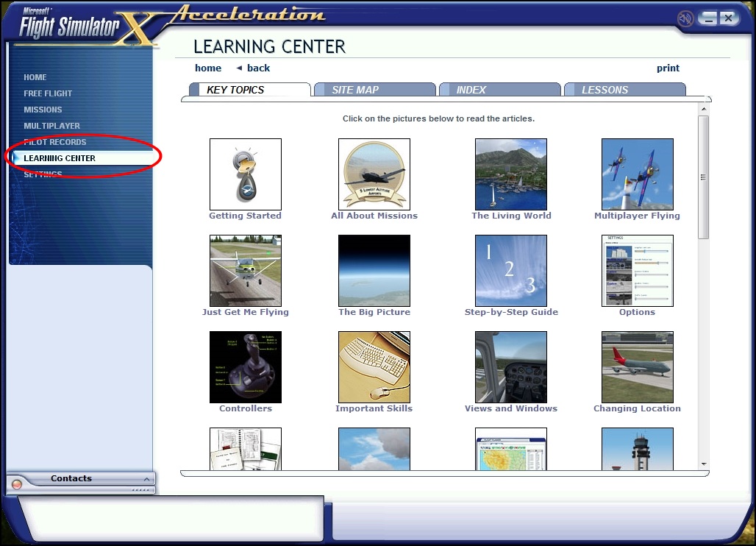Click the mute sound icon in title bar

pos(685,19)
